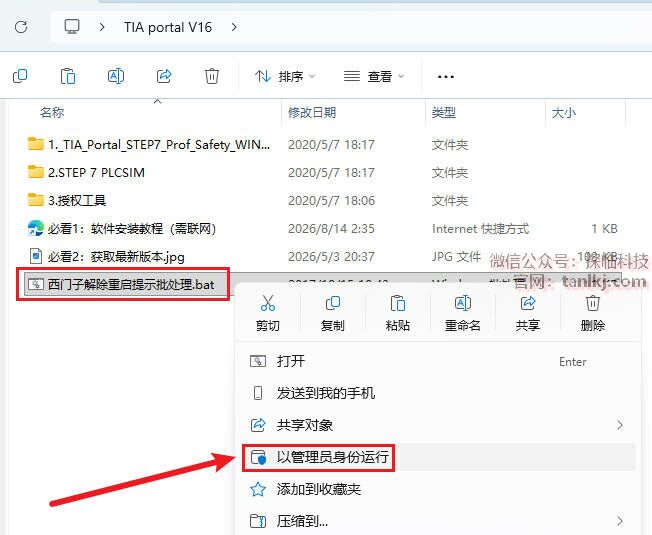Sort by the 名称 column header

pyautogui.click(x=52, y=113)
